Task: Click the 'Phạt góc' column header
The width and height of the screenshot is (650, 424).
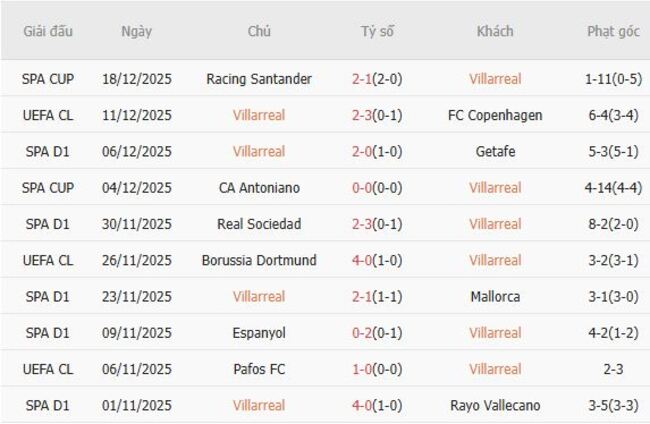Action: 613,31
